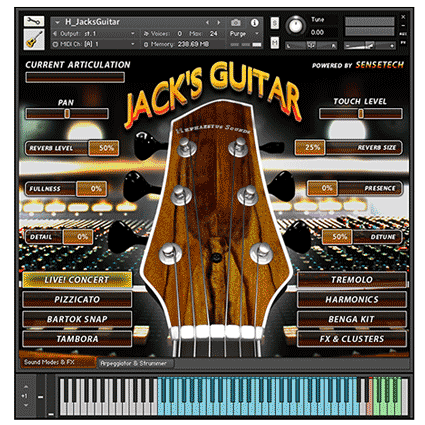Viewport: 425px width, 425px height.
Task: Adjust the header volume slider
Action: 370,46
